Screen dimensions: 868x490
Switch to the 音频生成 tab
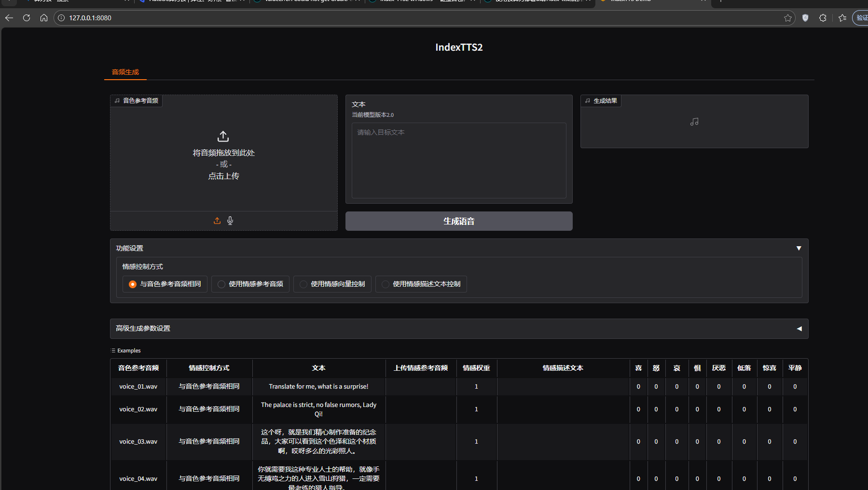125,72
